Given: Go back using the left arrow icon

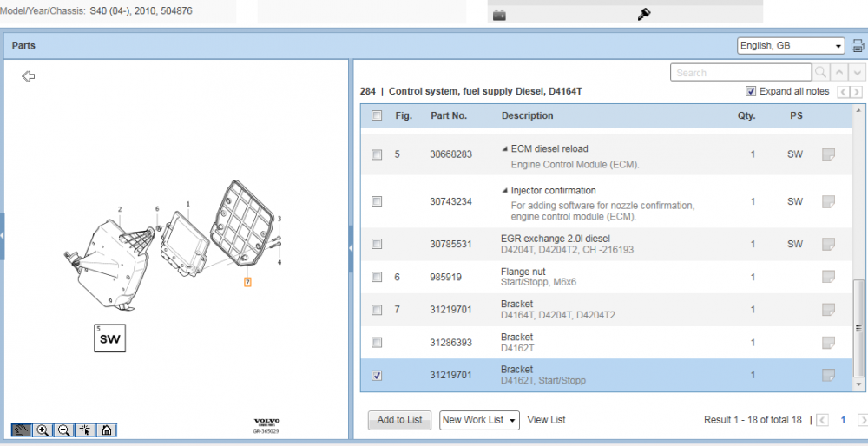Looking at the screenshot, I should (29, 76).
